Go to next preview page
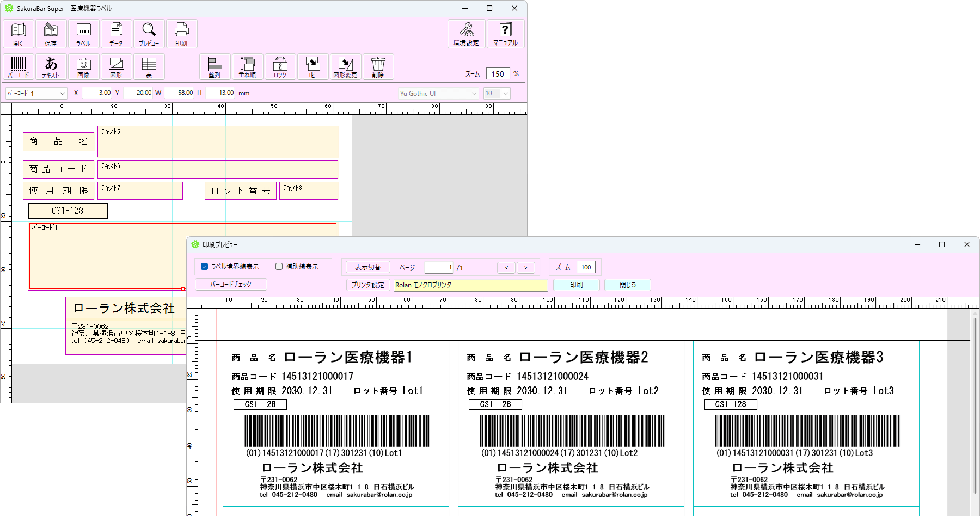This screenshot has width=980, height=516. 525,268
